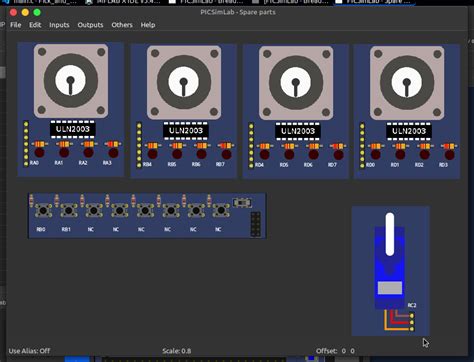
Task: Click the Use Alias: Off status label
Action: coord(29,351)
